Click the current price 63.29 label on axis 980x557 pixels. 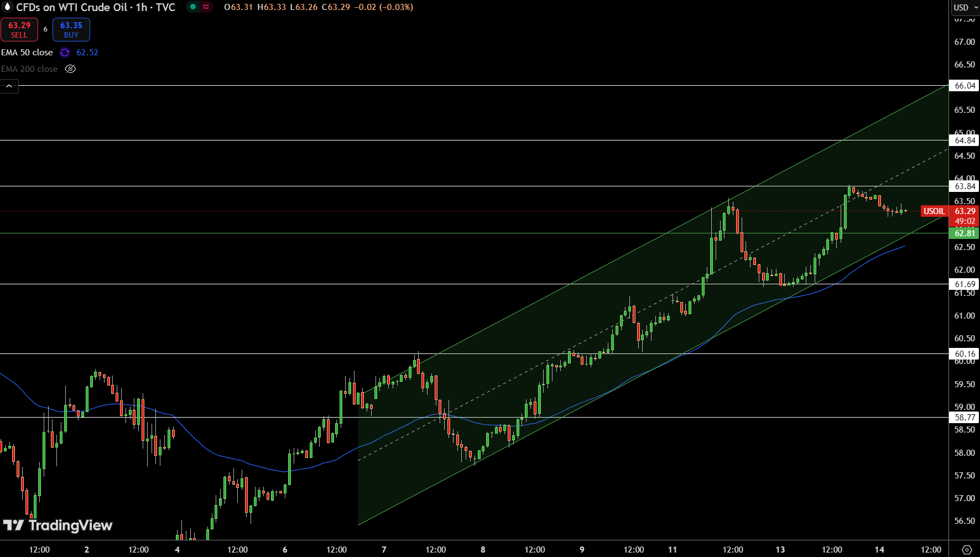965,211
